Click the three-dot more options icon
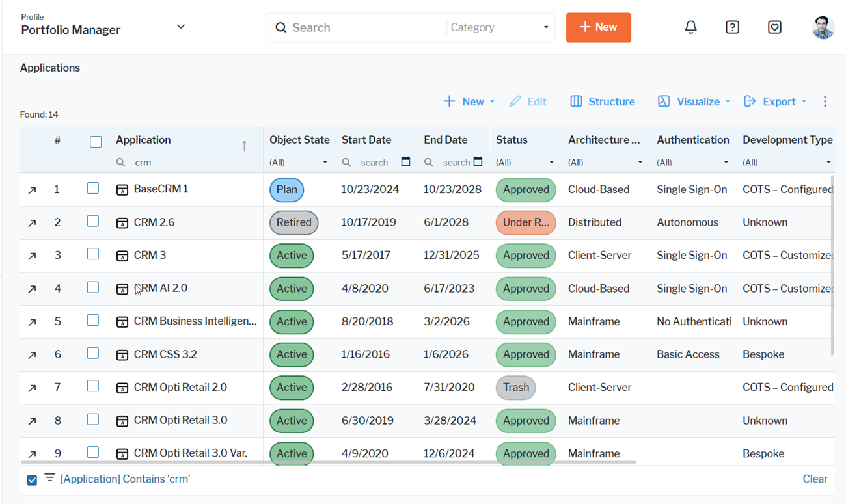Viewport: 846px width, 504px height. coord(825,101)
